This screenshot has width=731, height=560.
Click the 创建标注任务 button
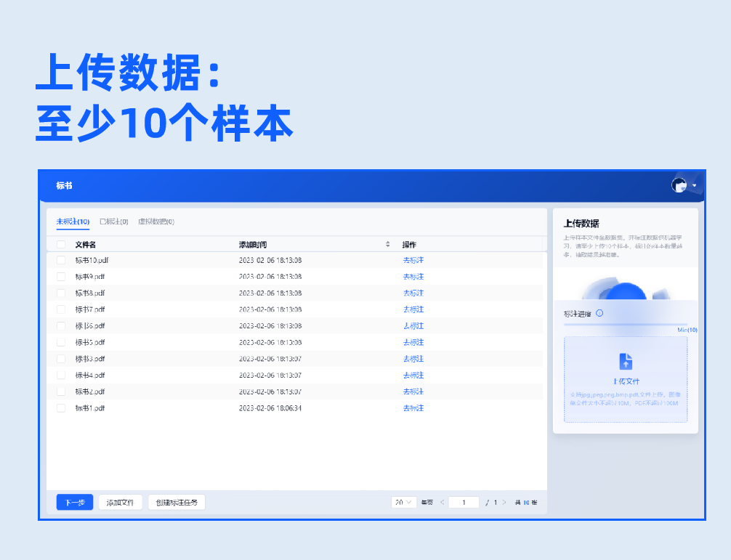pos(177,502)
